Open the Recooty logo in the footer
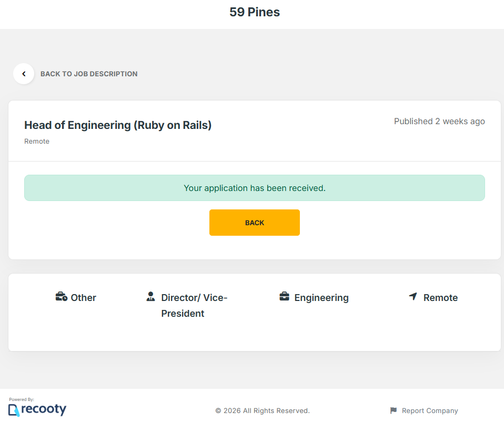Screen dimensions: 504x432 click(x=37, y=409)
